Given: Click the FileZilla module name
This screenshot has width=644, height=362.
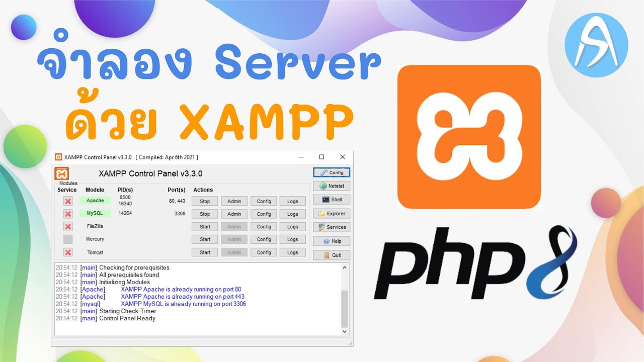Looking at the screenshot, I should point(95,226).
